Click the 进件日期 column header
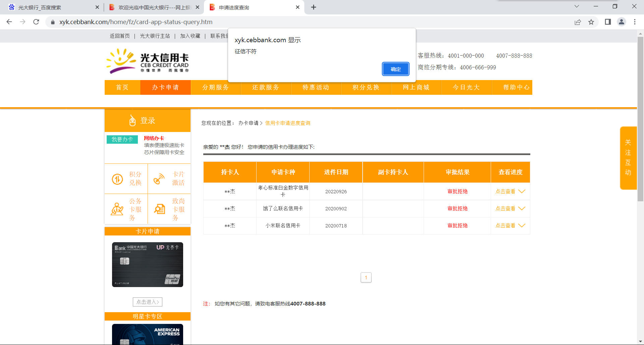 click(336, 172)
